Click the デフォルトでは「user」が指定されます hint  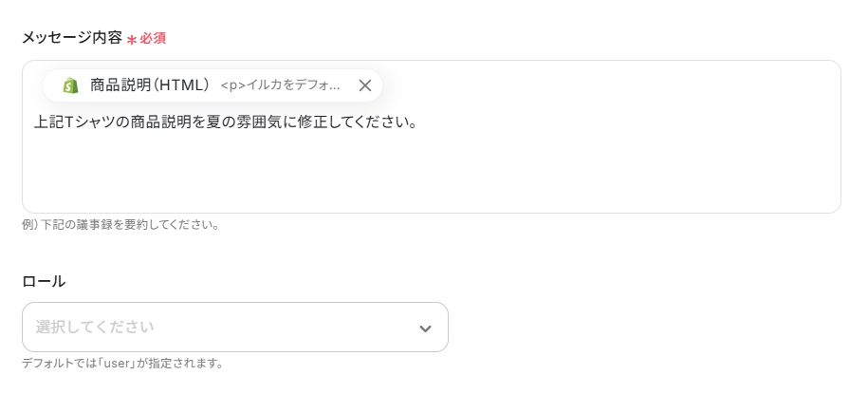click(122, 364)
